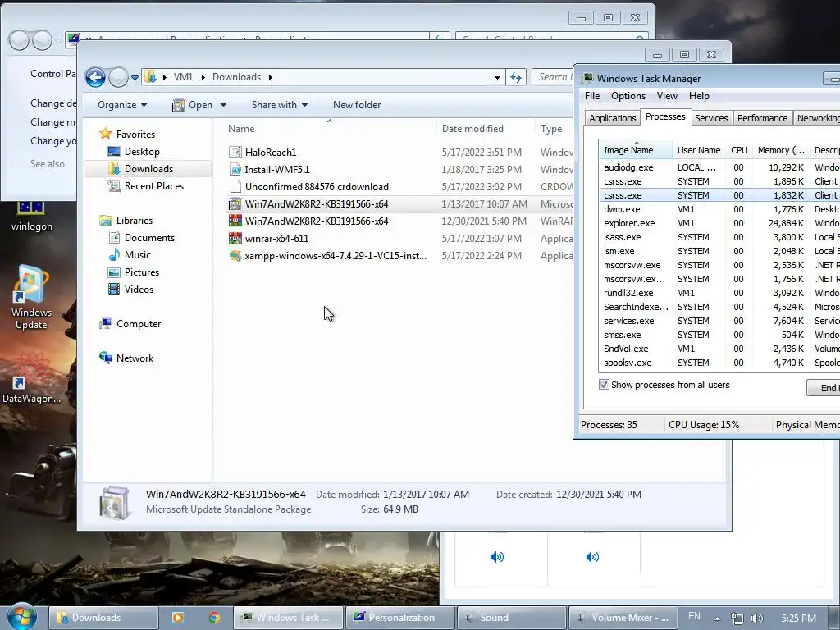
Task: Launch Chrome from the taskbar
Action: pyautogui.click(x=214, y=618)
